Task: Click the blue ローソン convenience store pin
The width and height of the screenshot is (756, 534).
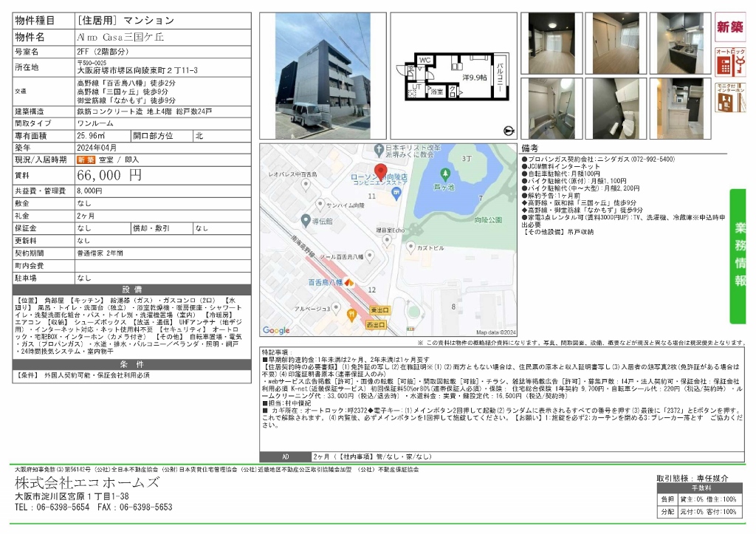Action: (396, 194)
